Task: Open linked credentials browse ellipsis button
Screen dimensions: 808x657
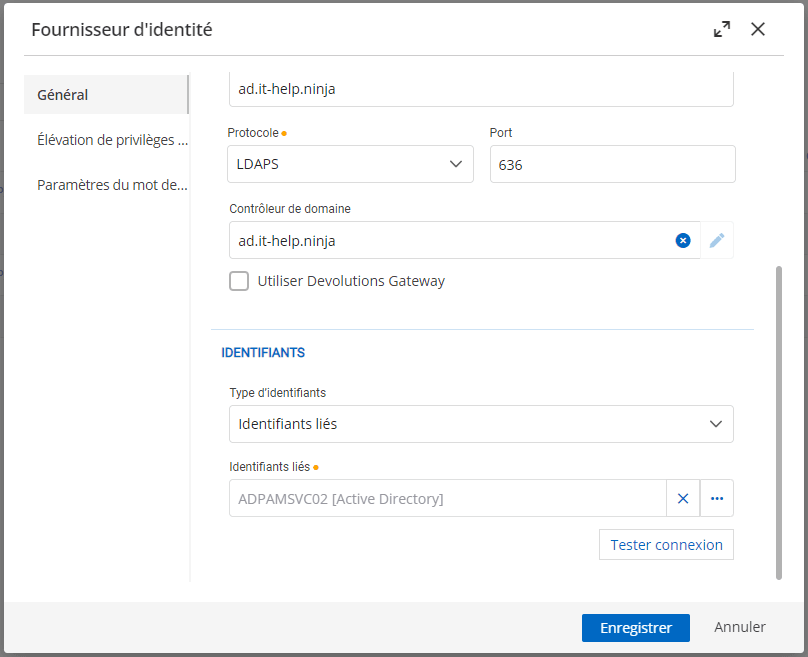Action: click(x=717, y=498)
